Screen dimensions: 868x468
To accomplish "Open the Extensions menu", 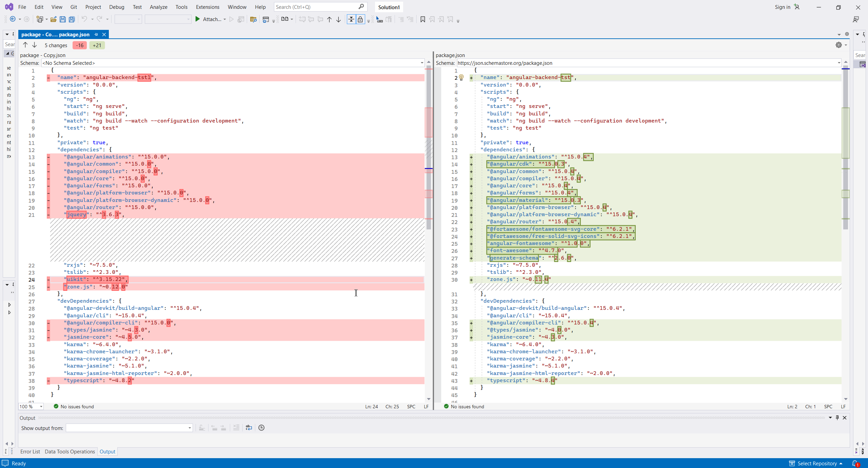I will (x=207, y=7).
